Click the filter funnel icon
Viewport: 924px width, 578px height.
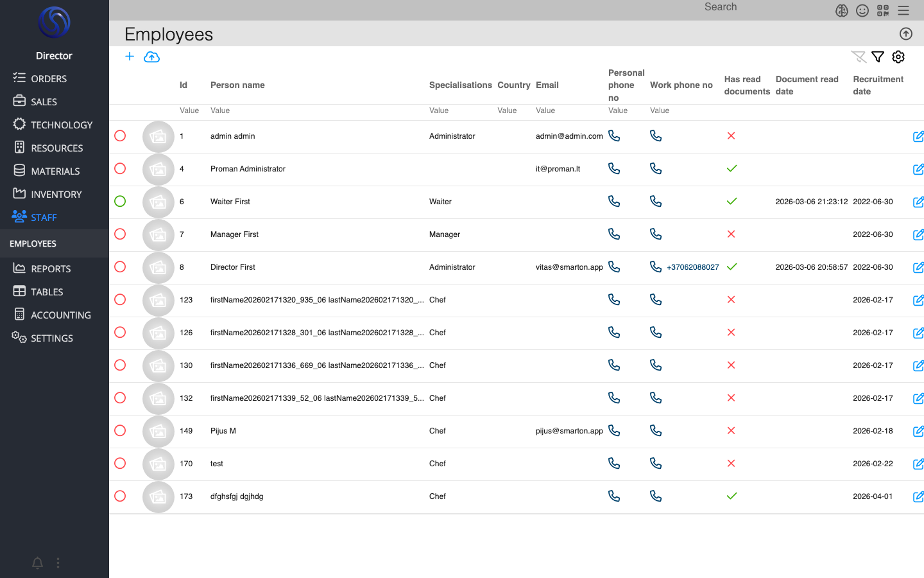point(878,57)
